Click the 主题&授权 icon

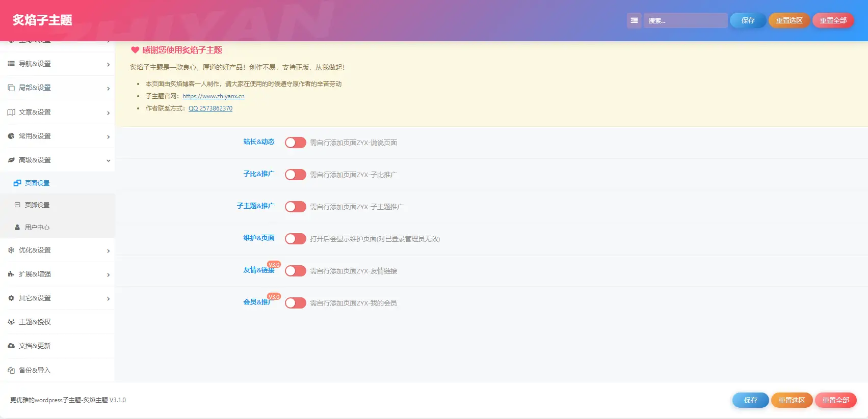[x=11, y=322]
